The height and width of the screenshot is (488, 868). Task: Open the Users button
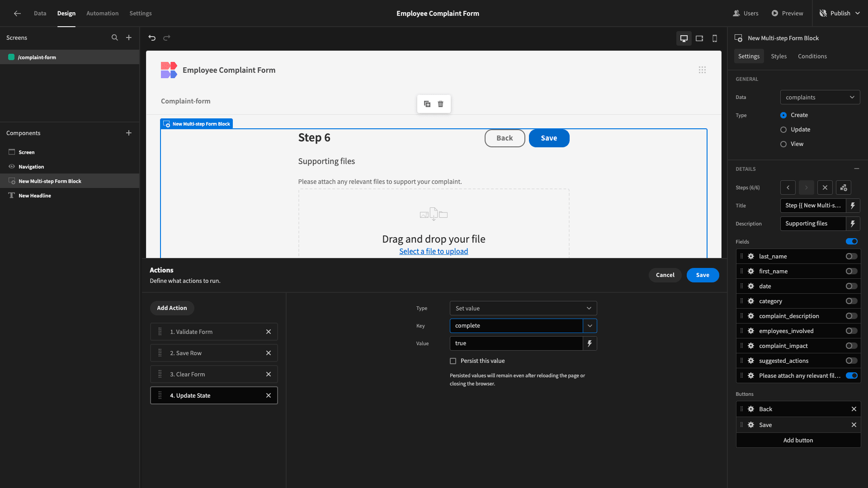click(x=745, y=14)
